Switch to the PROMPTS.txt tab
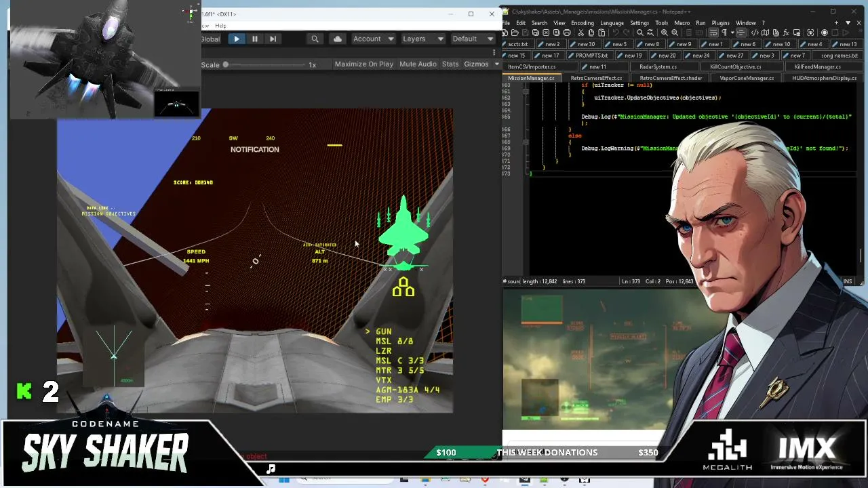Viewport: 868px width, 488px height. click(x=591, y=56)
